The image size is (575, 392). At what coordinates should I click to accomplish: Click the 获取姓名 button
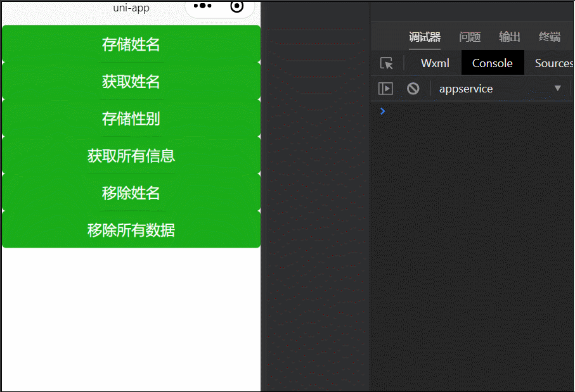coord(131,82)
